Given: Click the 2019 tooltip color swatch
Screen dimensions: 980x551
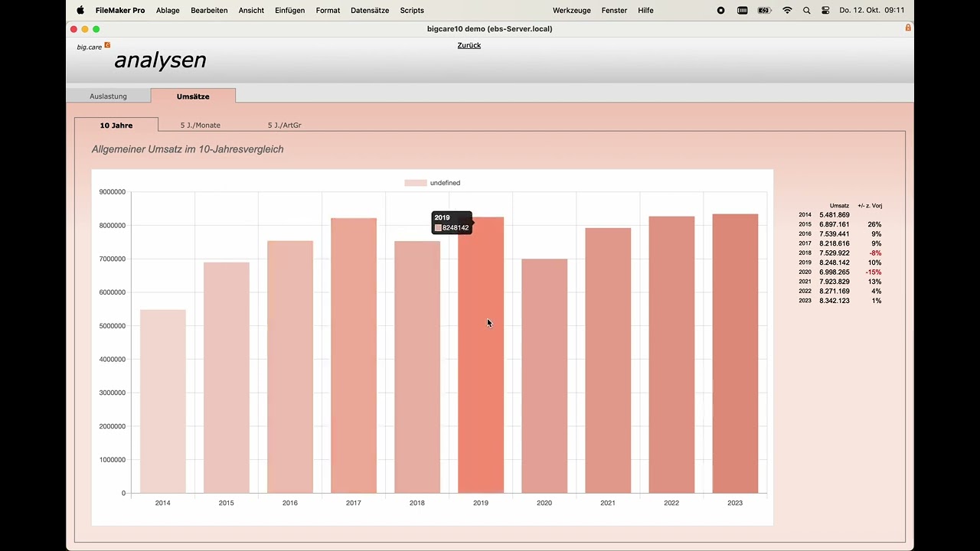Looking at the screenshot, I should point(438,227).
